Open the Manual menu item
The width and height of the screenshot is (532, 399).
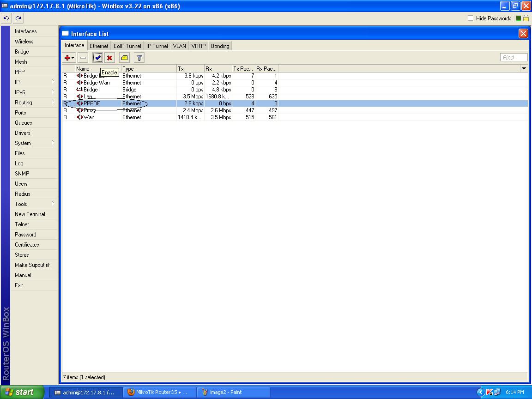pyautogui.click(x=34, y=275)
